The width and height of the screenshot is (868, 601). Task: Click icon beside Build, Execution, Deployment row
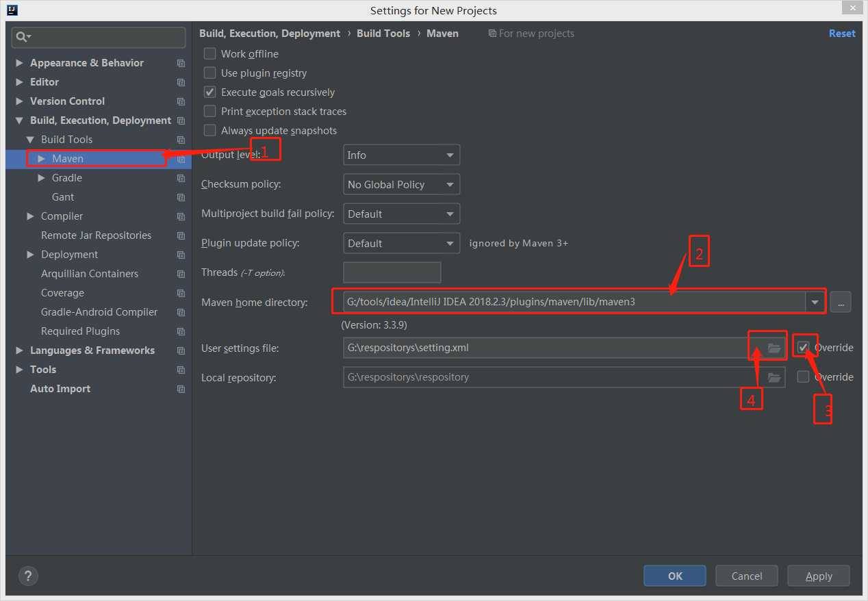click(x=181, y=120)
